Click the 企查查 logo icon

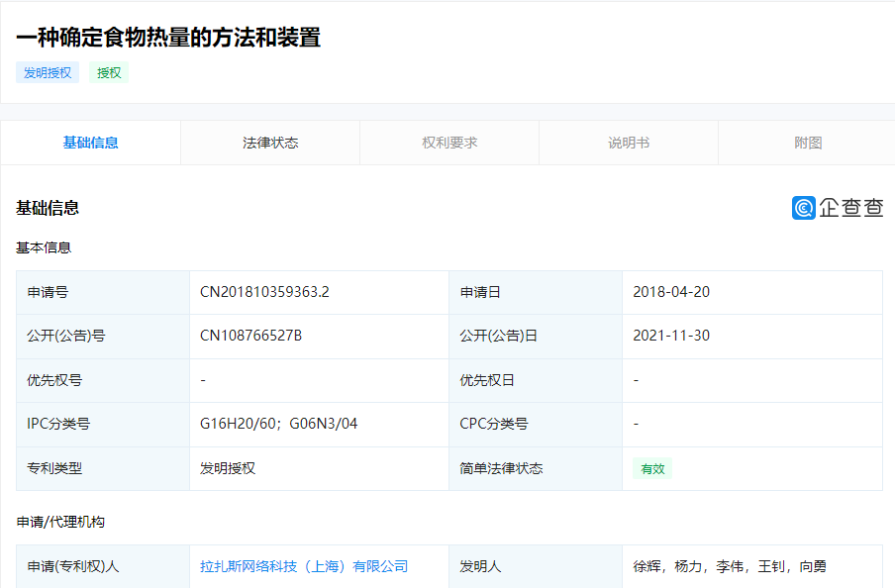tap(837, 208)
